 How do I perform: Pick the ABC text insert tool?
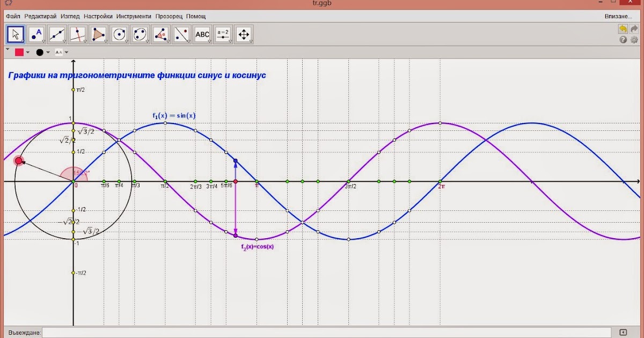[202, 34]
